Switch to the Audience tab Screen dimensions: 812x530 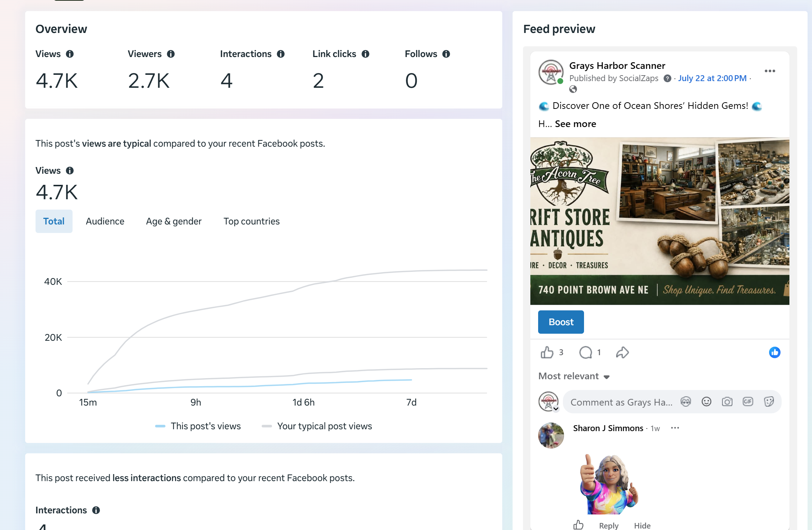105,221
